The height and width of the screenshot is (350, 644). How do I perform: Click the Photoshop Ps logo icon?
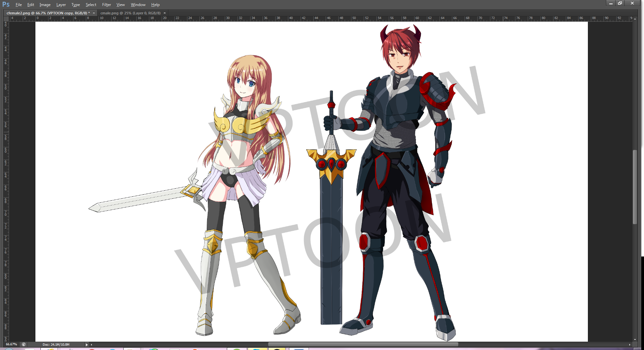[6, 4]
